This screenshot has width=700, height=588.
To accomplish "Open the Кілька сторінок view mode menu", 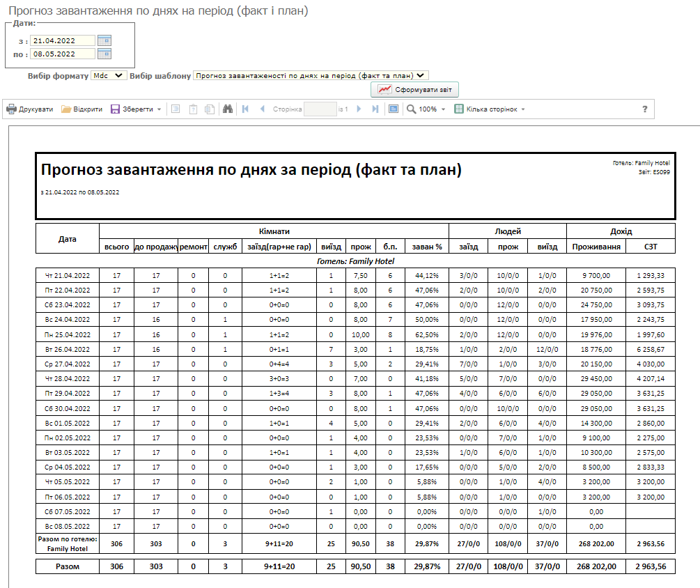I will coord(490,109).
